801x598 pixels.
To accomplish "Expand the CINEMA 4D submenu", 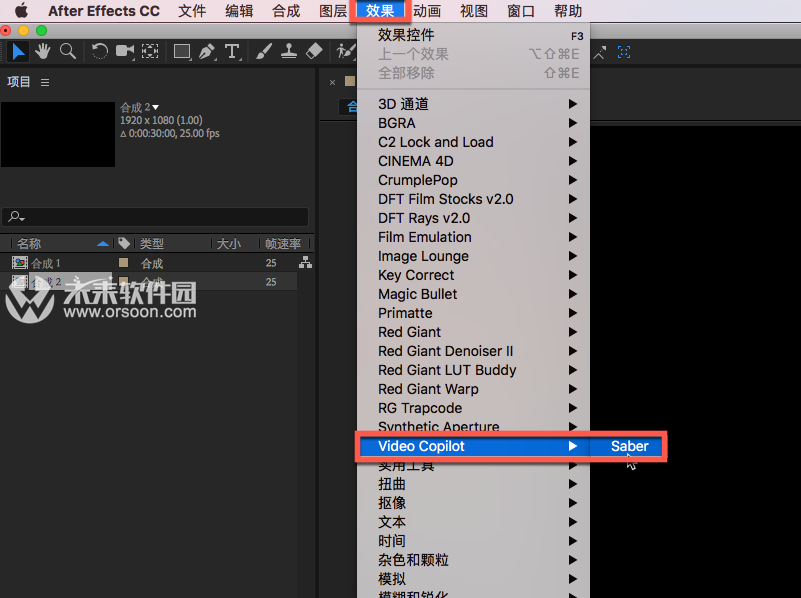I will (x=474, y=161).
